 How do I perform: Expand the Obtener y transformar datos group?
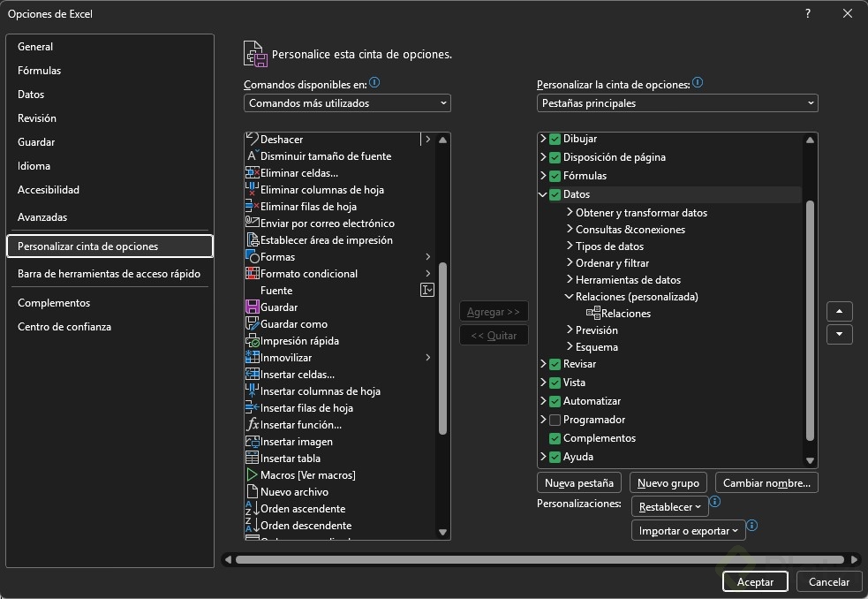point(570,212)
